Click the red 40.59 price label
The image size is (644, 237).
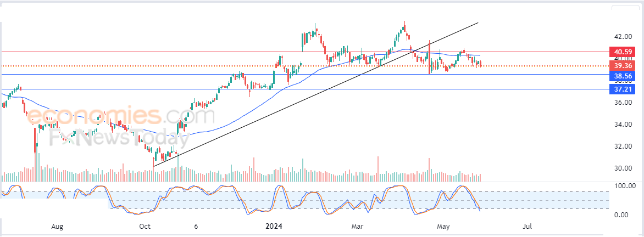(622, 52)
